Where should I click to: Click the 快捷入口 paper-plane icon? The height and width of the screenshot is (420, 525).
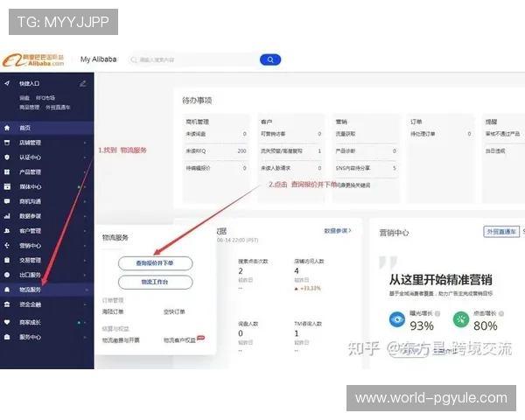tap(7, 83)
